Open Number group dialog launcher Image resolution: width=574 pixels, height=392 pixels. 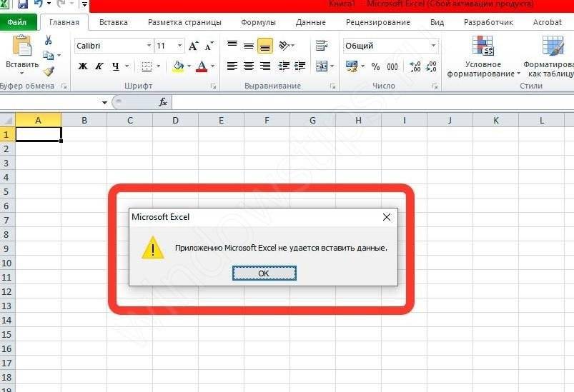click(x=435, y=86)
